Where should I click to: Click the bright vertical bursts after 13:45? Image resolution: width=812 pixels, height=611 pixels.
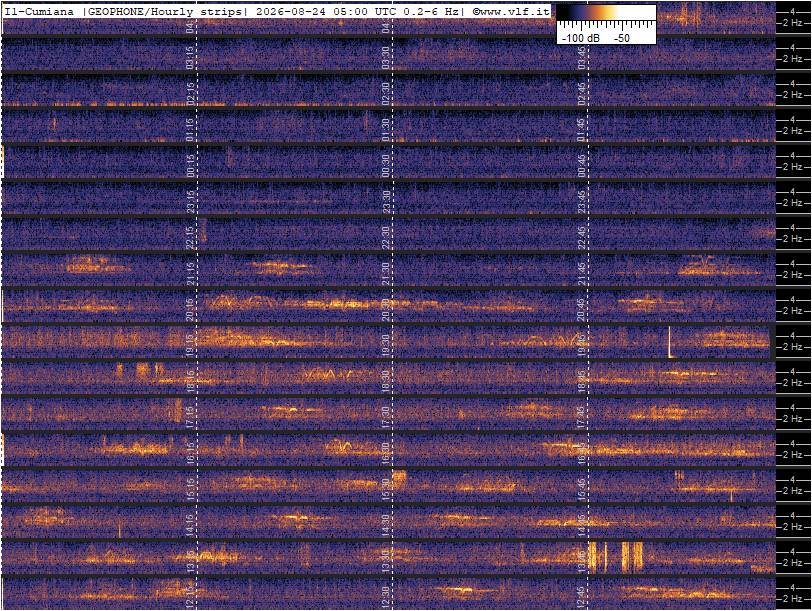pyautogui.click(x=616, y=557)
